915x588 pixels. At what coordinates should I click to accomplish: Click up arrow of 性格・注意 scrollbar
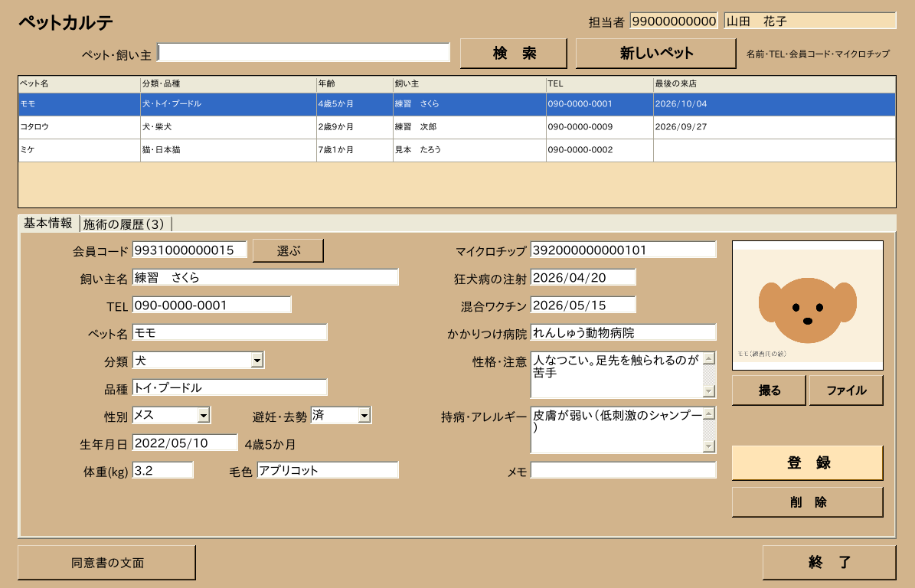coord(709,358)
